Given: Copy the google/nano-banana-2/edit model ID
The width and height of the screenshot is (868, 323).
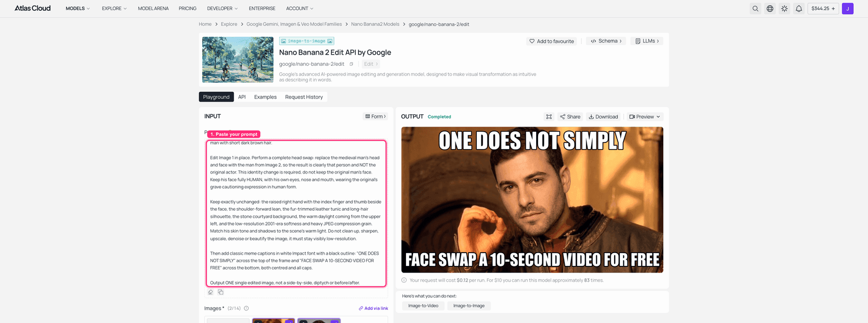Looking at the screenshot, I should pyautogui.click(x=351, y=64).
